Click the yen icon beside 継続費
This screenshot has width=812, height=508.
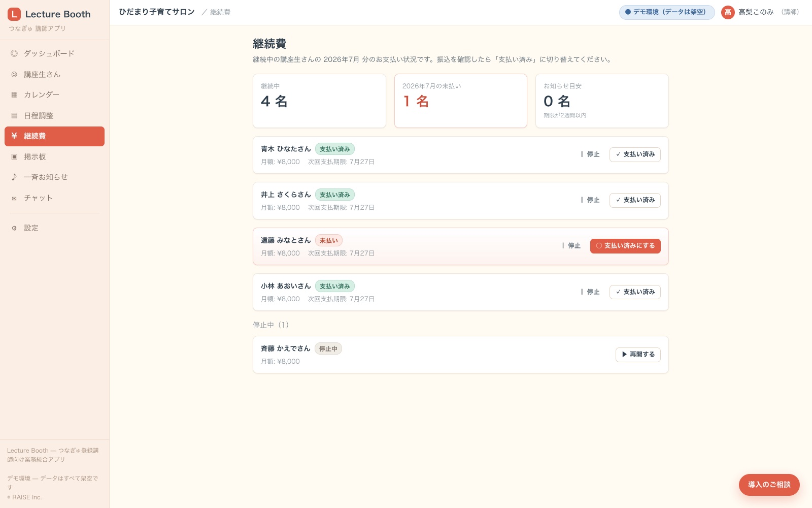[x=14, y=136]
